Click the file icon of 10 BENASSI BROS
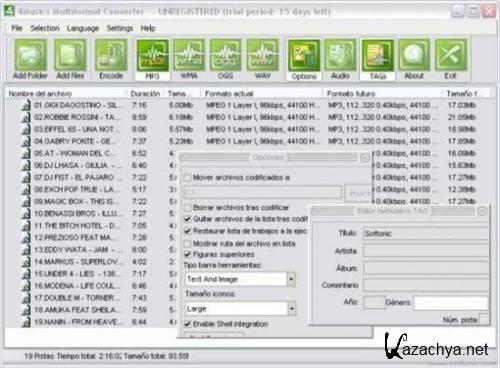 click(x=25, y=214)
